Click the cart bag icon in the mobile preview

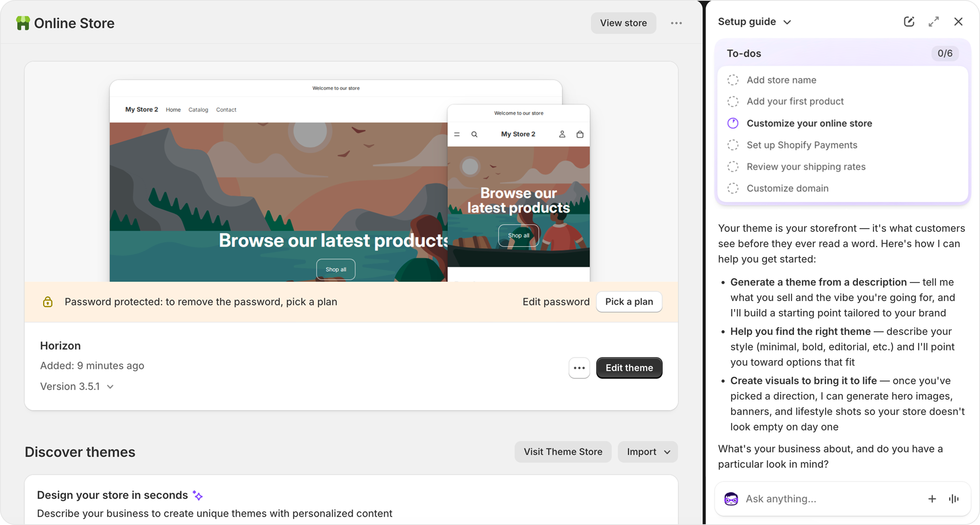pos(580,134)
